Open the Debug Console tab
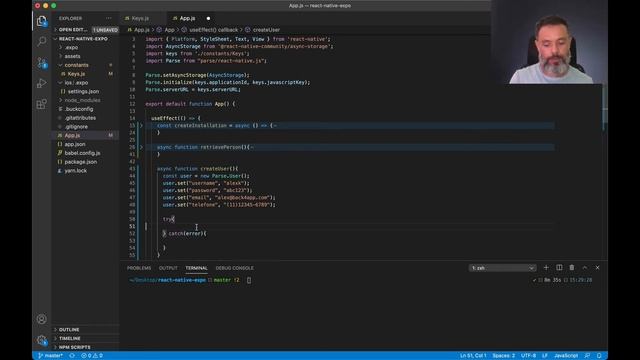This screenshot has width=640, height=360. pyautogui.click(x=235, y=268)
